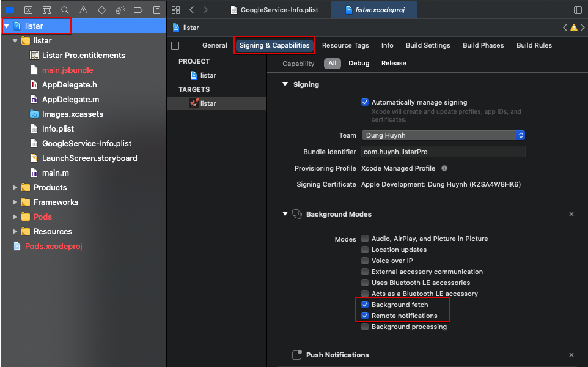Open the Find navigator magnifier
588x367 pixels.
tap(65, 10)
